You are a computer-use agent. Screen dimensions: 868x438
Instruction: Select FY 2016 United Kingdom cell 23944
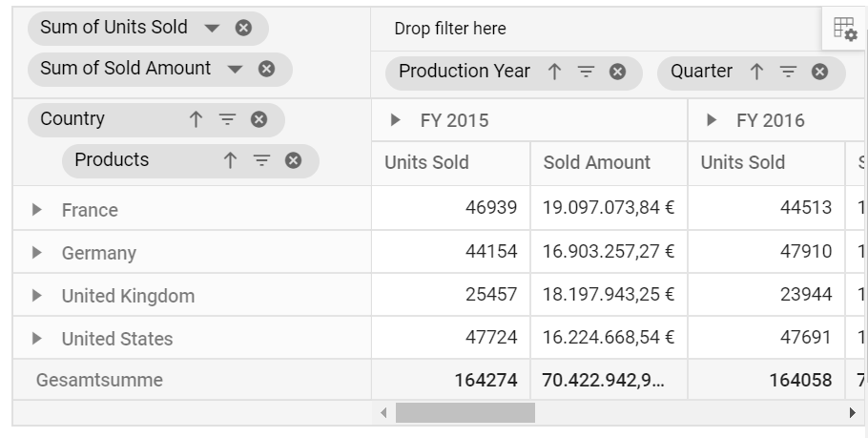click(x=766, y=295)
